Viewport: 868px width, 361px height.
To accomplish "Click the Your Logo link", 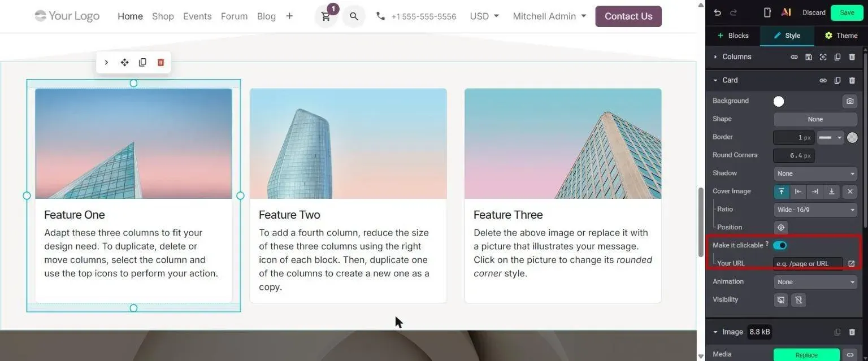I will [67, 16].
